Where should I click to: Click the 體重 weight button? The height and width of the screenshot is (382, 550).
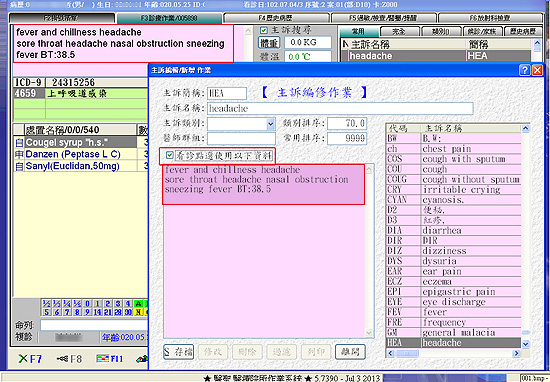(269, 43)
